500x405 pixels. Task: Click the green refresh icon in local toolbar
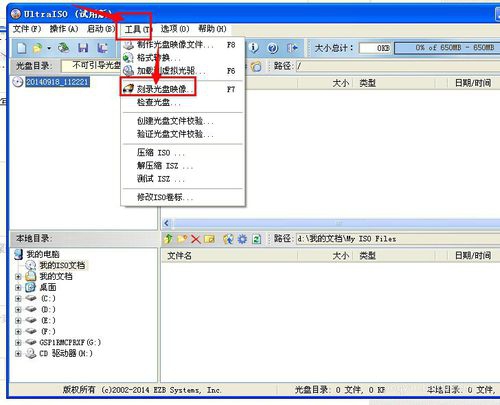click(256, 239)
